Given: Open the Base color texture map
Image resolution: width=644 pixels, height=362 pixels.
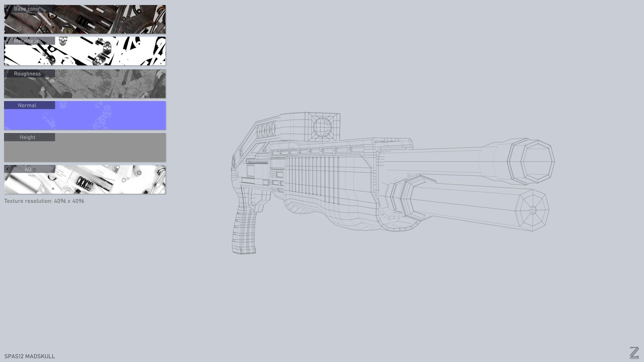Looking at the screenshot, I should click(x=85, y=19).
